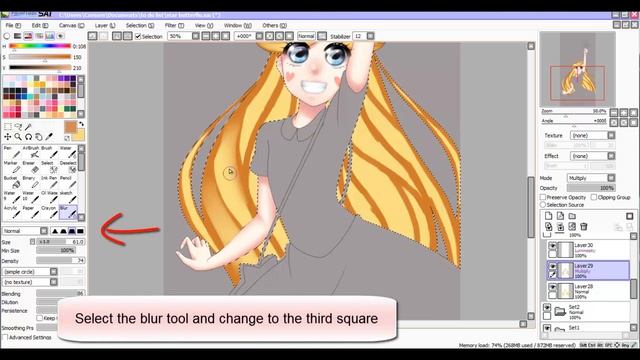The height and width of the screenshot is (360, 640).
Task: Click the brush Size slider field
Action: [x=60, y=242]
